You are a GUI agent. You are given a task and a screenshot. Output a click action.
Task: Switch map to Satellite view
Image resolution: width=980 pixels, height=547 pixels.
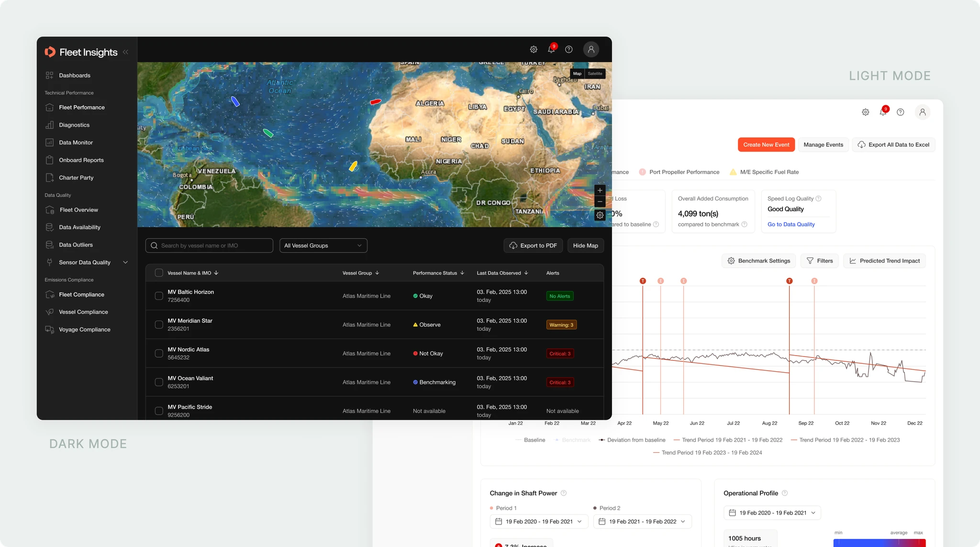(595, 74)
